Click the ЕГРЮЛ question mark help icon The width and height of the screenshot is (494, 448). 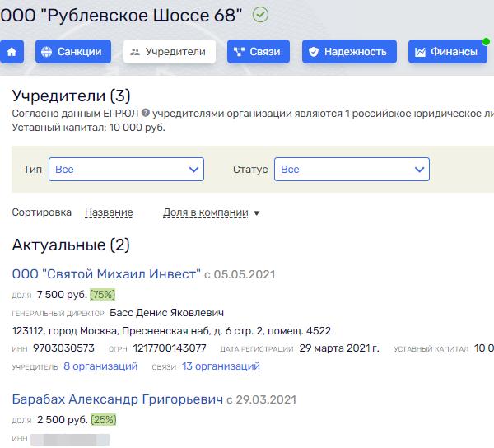[145, 113]
